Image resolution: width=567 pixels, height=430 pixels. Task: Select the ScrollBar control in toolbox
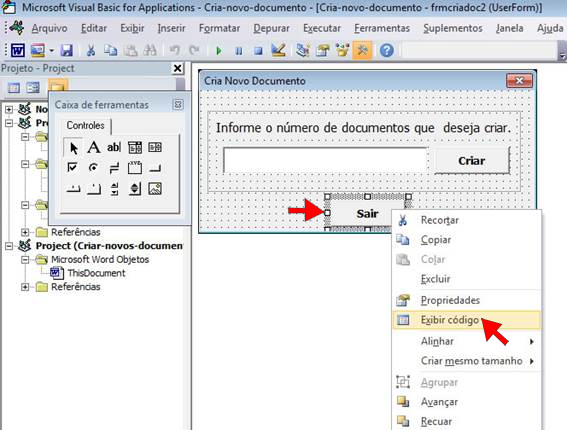coord(114,188)
